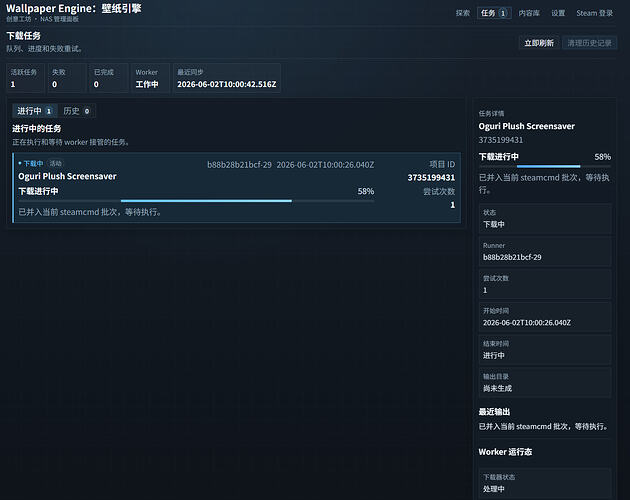Click the steamcmd batch message in task card
Screen dimensions: 630x500
pos(90,212)
